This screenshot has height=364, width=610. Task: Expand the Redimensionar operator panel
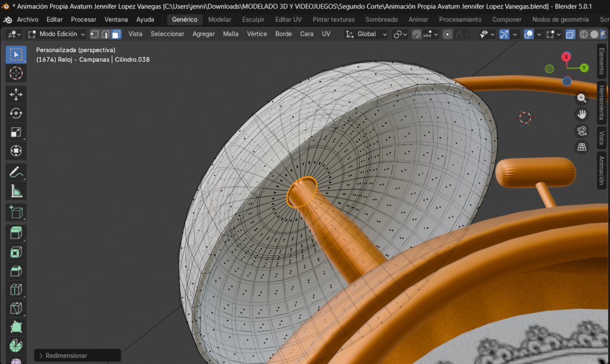(77, 356)
